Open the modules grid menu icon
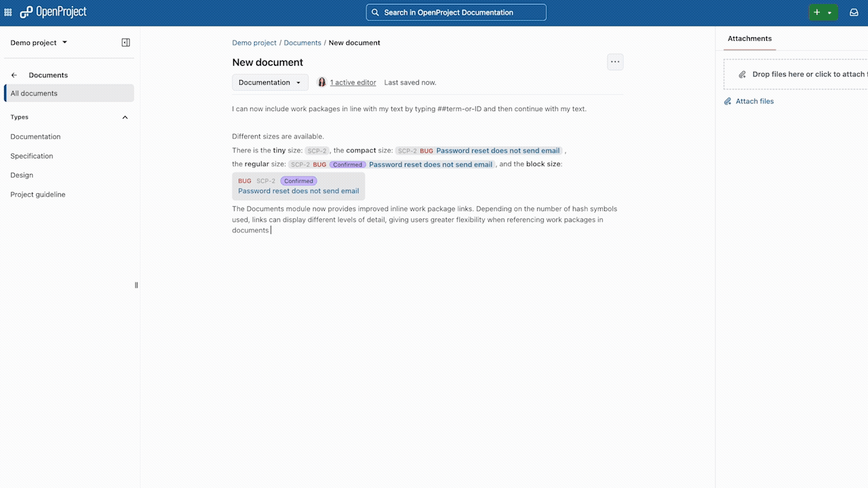The image size is (868, 488). [x=8, y=12]
